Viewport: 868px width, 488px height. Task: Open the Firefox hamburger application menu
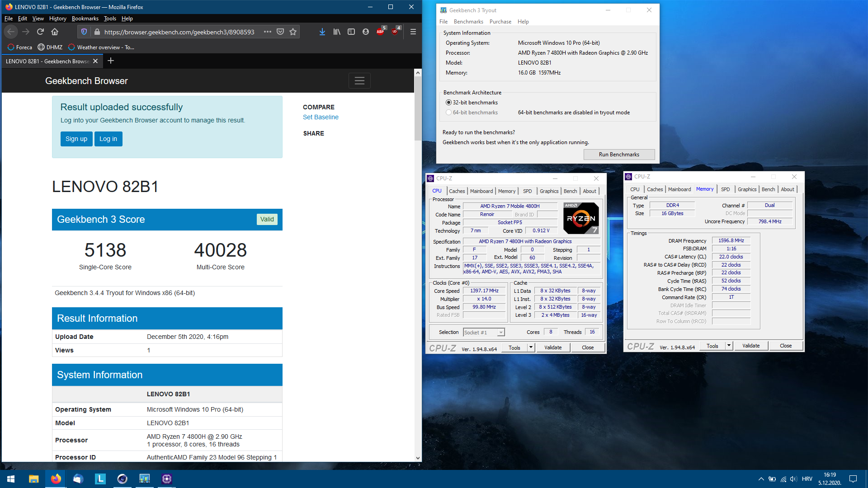pyautogui.click(x=413, y=32)
